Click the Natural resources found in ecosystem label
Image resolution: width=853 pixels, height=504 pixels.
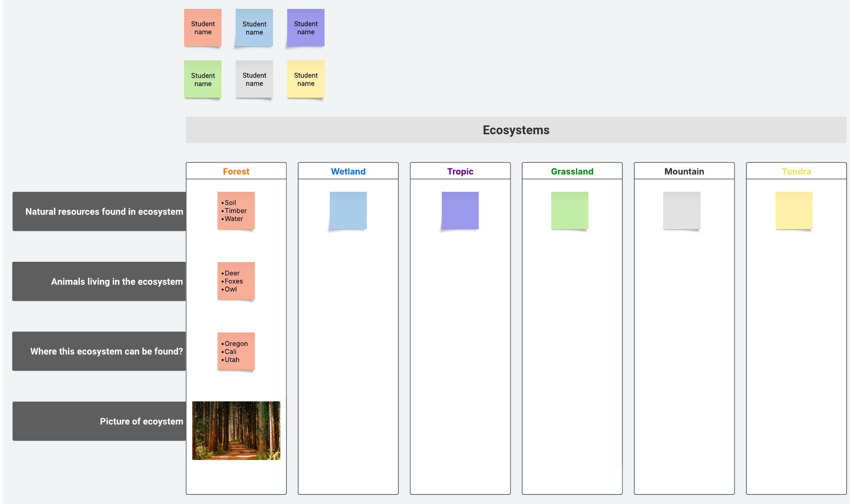click(x=100, y=211)
